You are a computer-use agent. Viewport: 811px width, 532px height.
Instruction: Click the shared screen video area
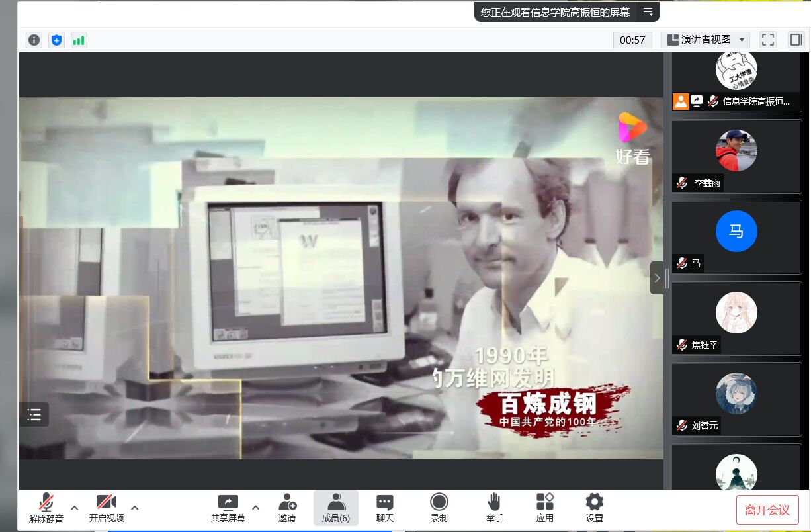pos(341,278)
